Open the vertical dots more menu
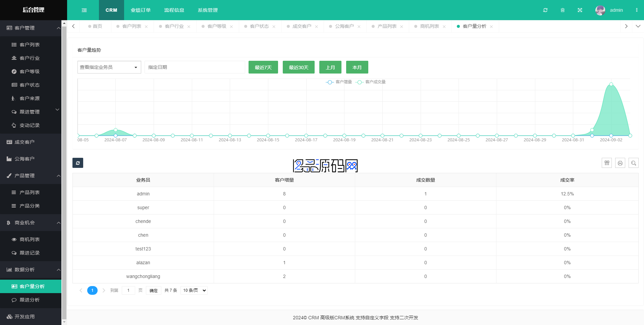 637,10
